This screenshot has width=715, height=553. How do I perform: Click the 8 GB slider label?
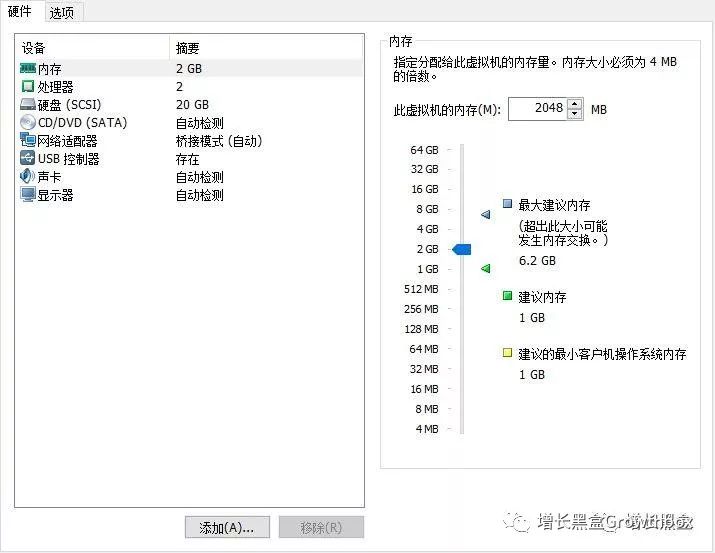(x=427, y=209)
